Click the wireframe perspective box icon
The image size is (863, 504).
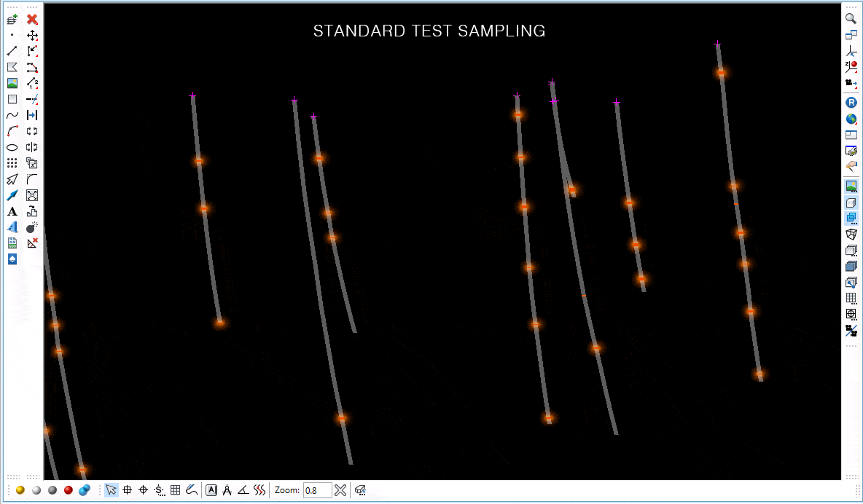[851, 235]
